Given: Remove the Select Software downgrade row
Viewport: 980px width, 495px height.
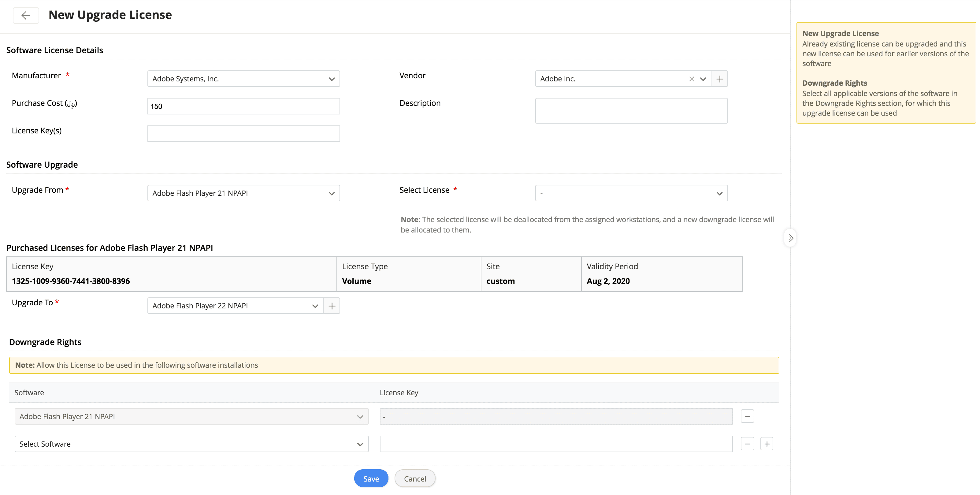Looking at the screenshot, I should [x=747, y=444].
